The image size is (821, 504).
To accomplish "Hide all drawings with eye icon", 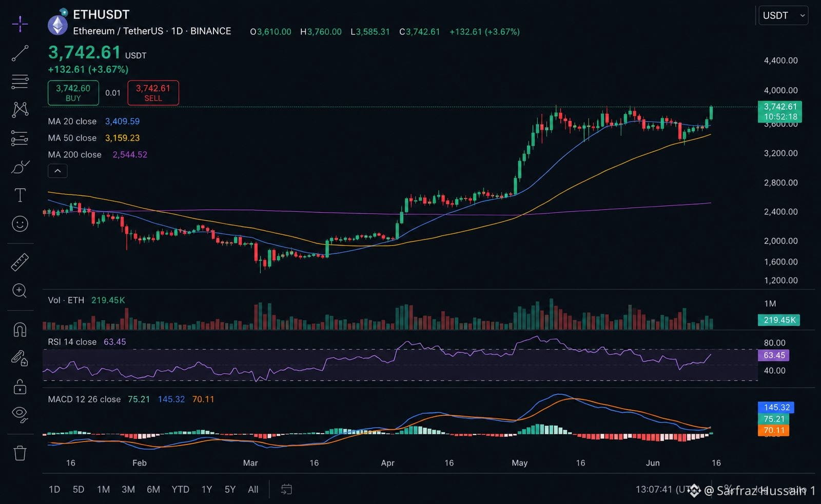I will coord(20,414).
